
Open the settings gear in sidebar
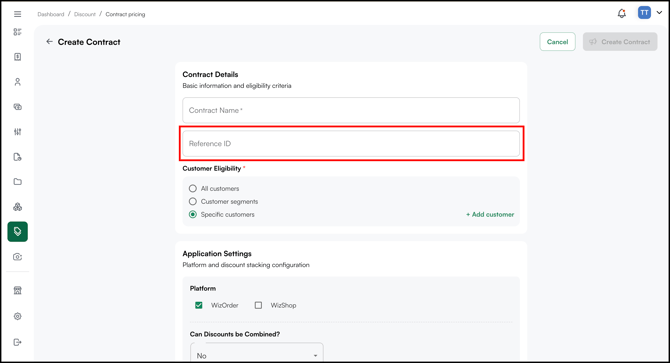[x=18, y=316]
